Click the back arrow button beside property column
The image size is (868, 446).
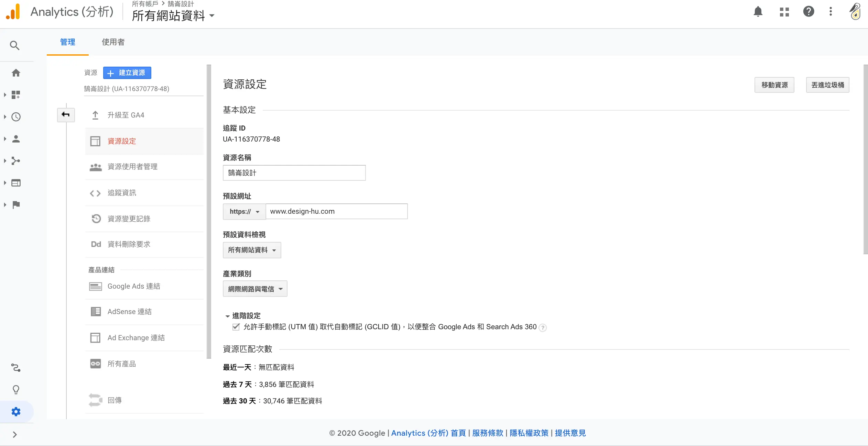pos(66,114)
